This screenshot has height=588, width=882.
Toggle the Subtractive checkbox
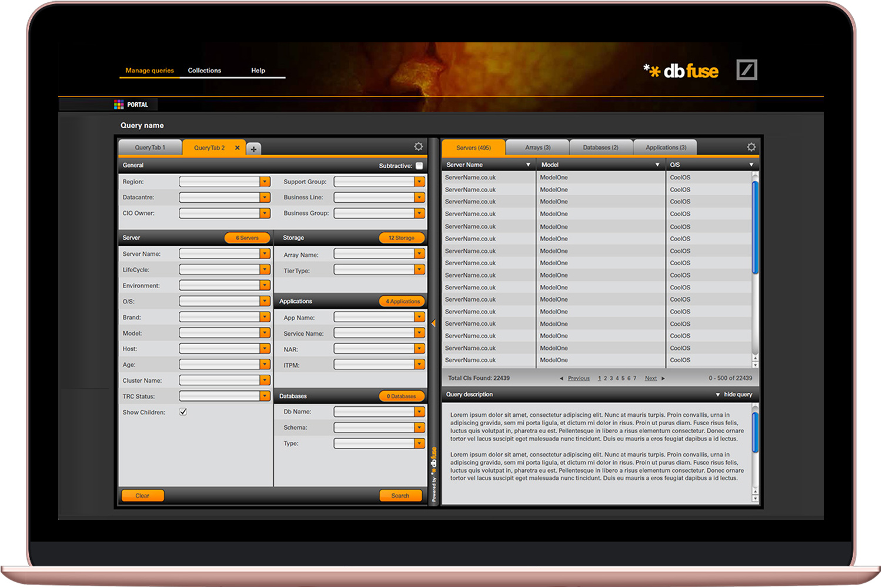coord(419,166)
